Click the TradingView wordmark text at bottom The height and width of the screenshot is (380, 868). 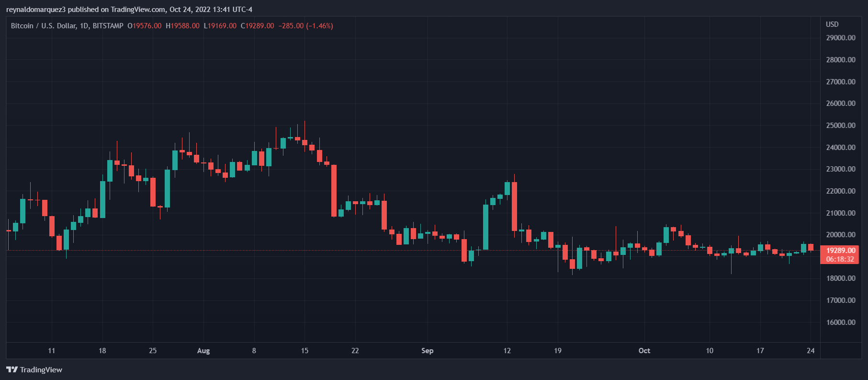click(41, 369)
